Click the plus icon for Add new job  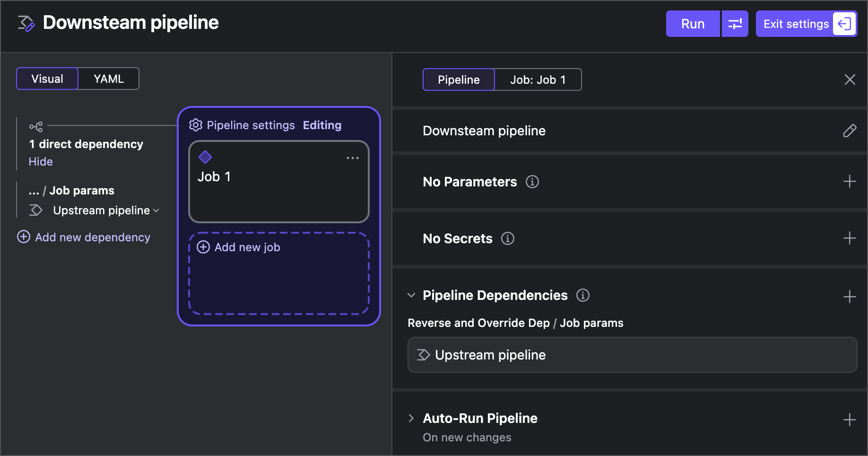(x=203, y=247)
